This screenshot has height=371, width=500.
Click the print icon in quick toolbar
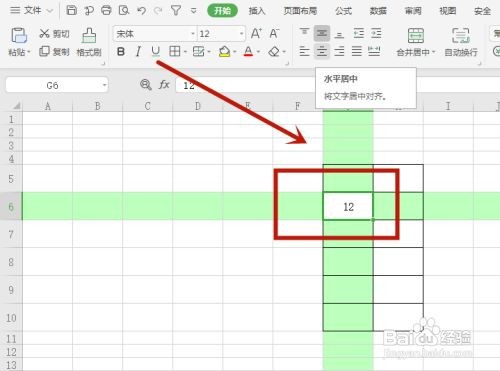[106, 10]
